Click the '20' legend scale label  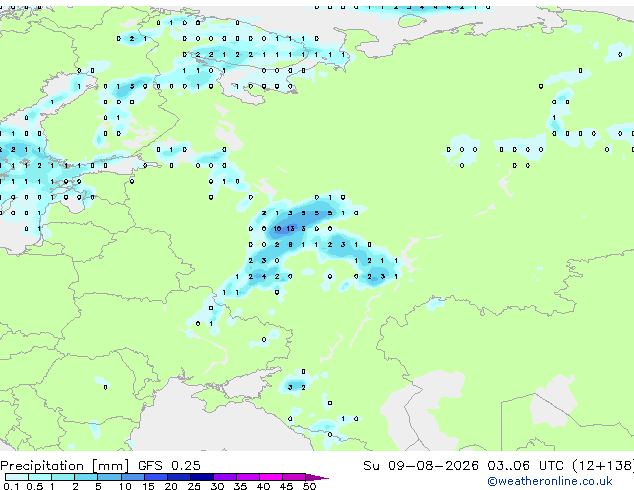[171, 486]
